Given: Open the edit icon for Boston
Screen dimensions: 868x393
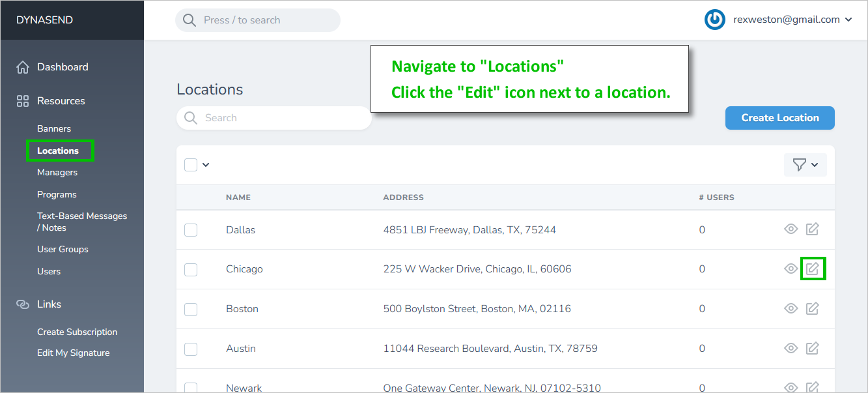Looking at the screenshot, I should (x=813, y=308).
